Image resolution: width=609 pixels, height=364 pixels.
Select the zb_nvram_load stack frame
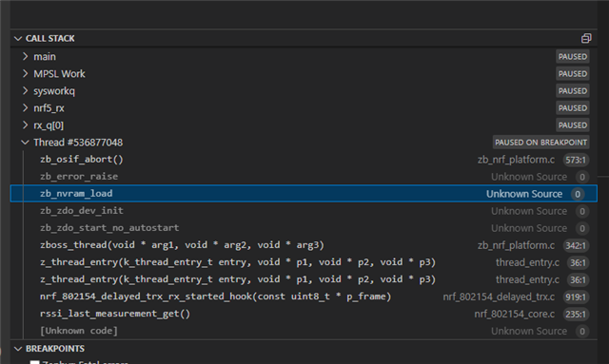pos(304,194)
